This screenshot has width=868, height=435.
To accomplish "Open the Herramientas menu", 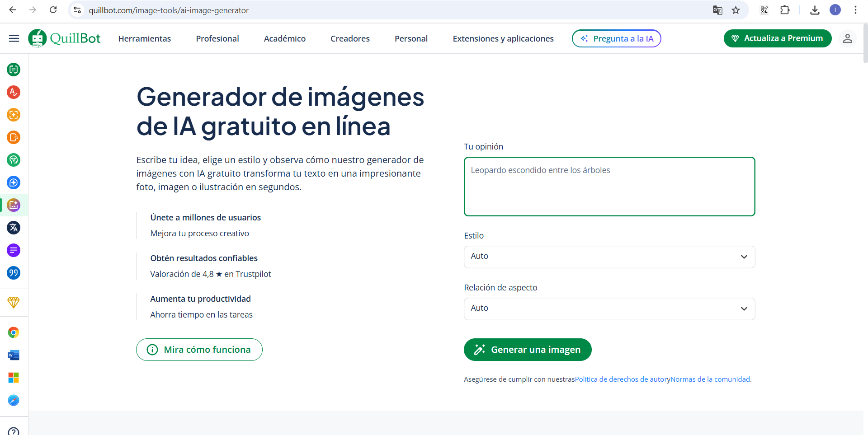I will point(145,38).
